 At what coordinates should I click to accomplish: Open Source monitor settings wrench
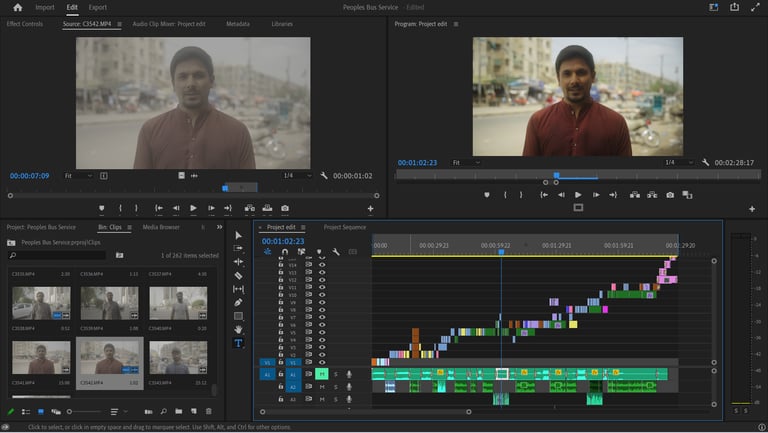(x=324, y=175)
